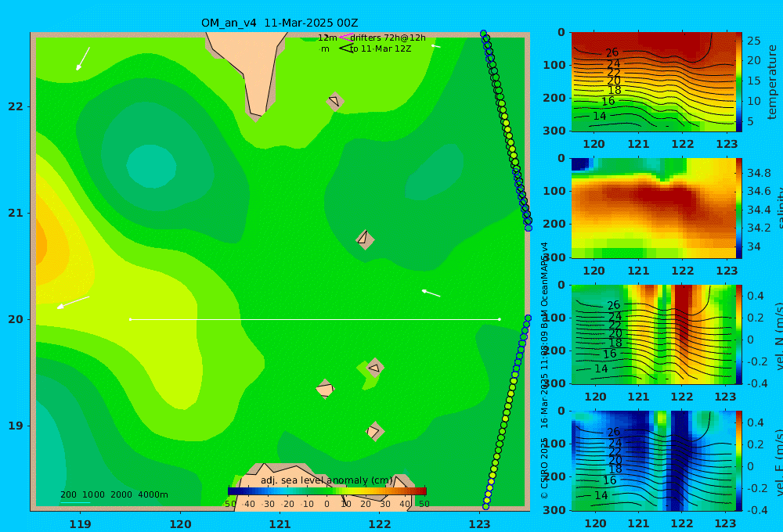Open the salinity section panel
The width and height of the screenshot is (783, 532).
point(653,208)
